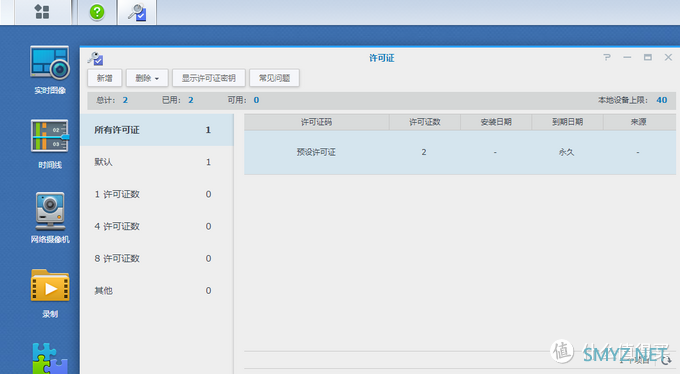Open the main menu grid icon
Viewport: 680px width, 374px height.
pos(42,12)
